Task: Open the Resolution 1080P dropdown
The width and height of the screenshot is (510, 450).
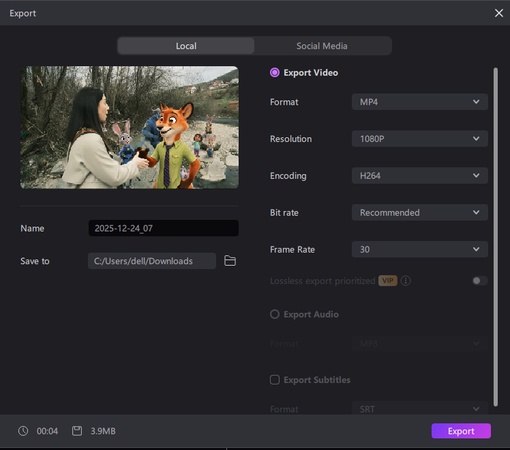Action: 420,139
